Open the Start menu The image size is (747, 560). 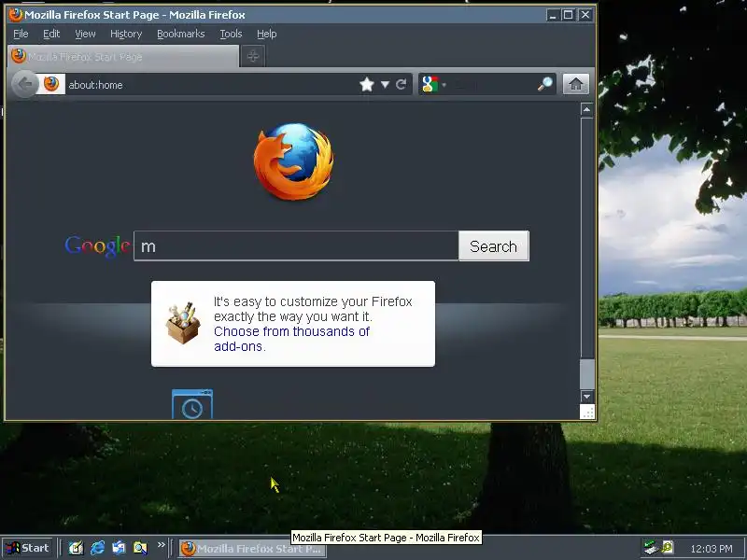(x=28, y=548)
